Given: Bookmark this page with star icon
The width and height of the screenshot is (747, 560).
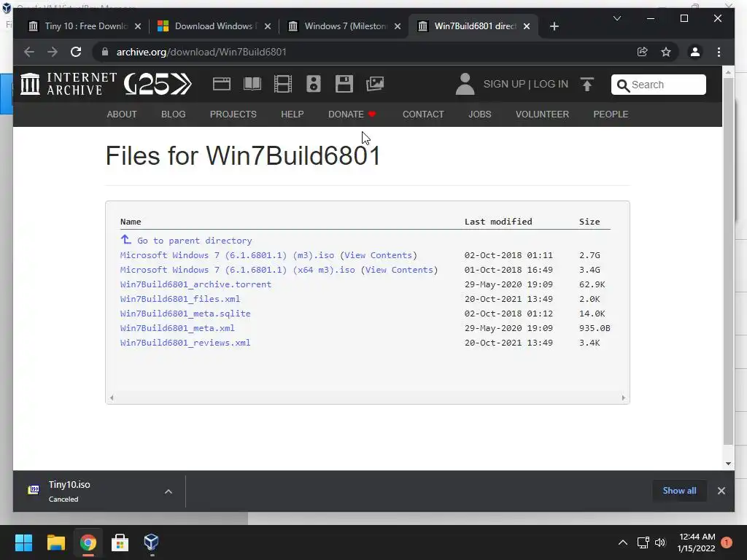Looking at the screenshot, I should tap(666, 52).
